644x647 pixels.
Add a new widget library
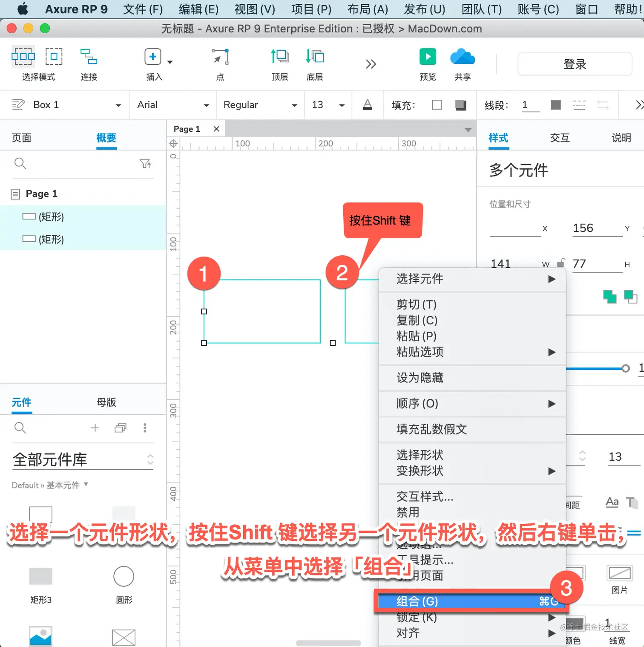tap(95, 428)
